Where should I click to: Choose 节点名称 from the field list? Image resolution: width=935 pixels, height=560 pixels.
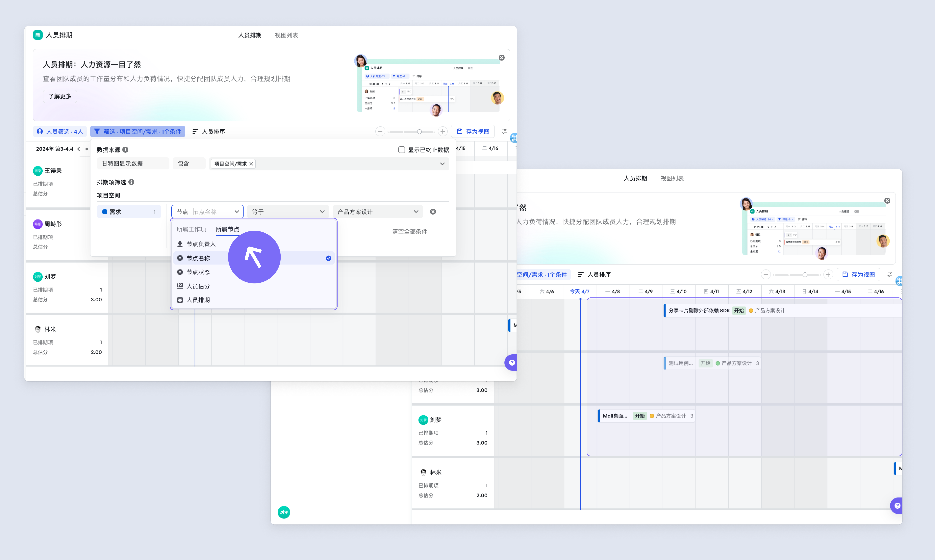(253, 258)
